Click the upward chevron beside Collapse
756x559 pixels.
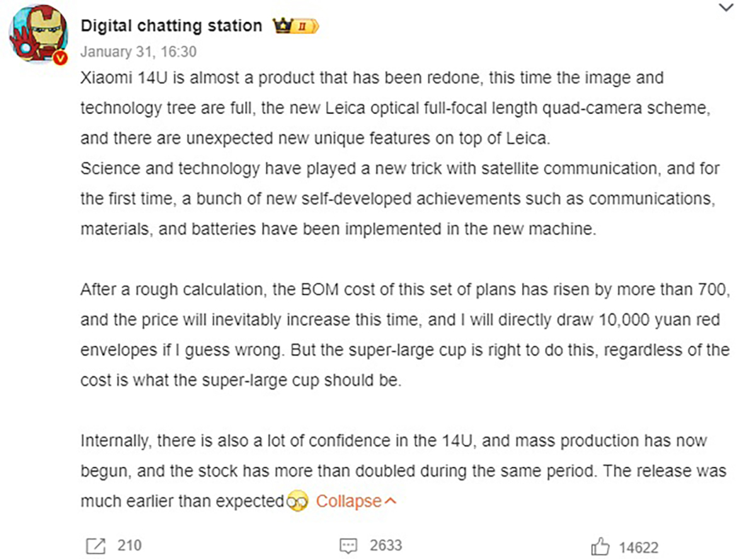[x=390, y=502]
